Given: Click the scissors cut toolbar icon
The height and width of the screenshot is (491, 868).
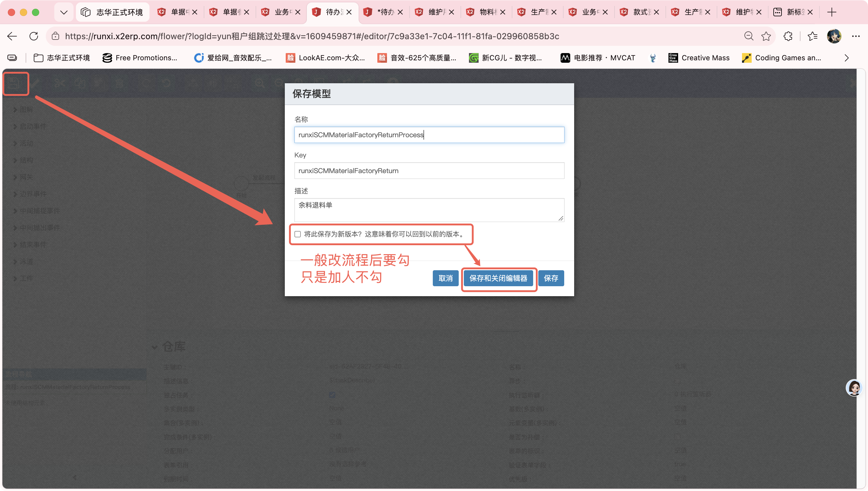Looking at the screenshot, I should point(60,83).
